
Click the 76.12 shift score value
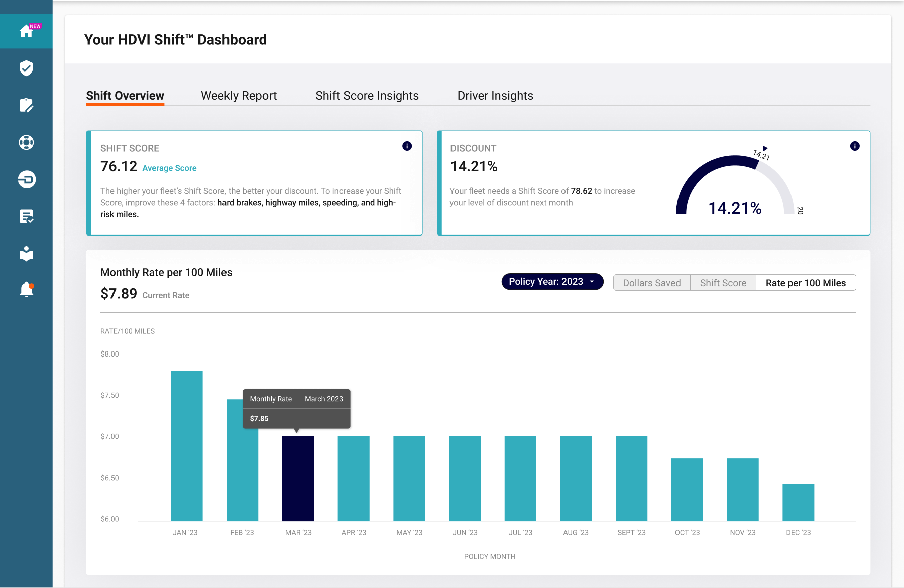tap(119, 166)
